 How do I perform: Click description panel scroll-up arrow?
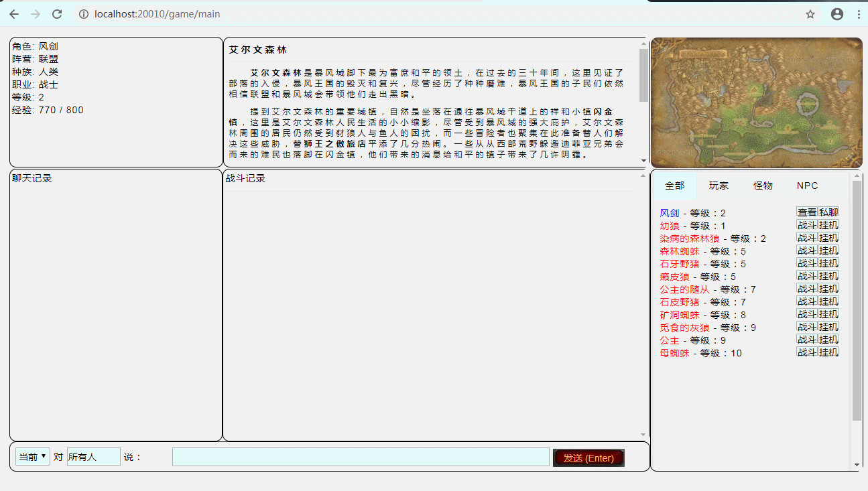(643, 44)
